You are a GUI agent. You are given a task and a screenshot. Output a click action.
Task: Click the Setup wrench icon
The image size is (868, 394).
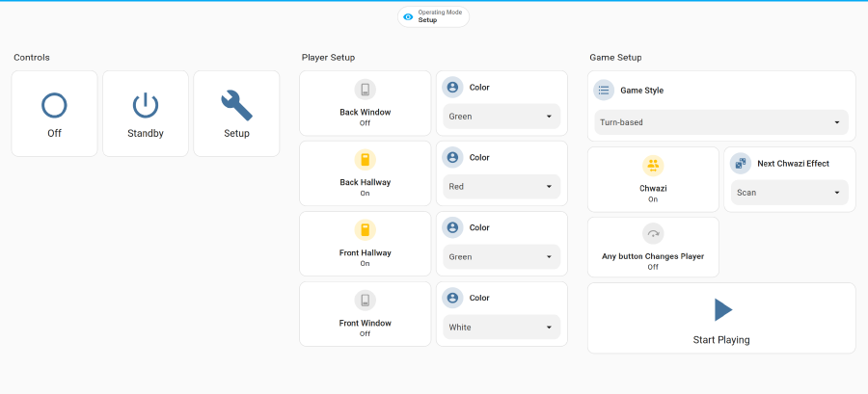236,105
